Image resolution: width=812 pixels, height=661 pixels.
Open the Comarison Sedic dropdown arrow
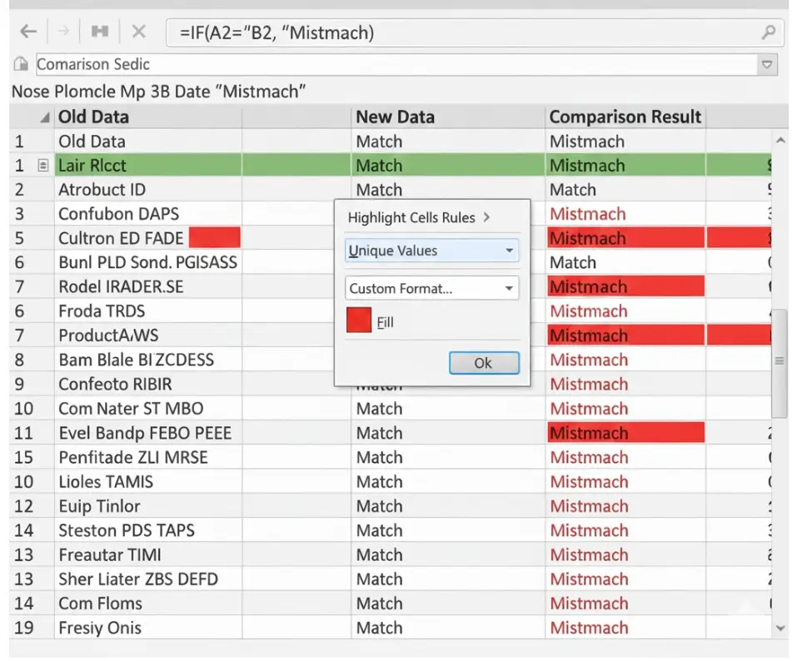point(767,64)
